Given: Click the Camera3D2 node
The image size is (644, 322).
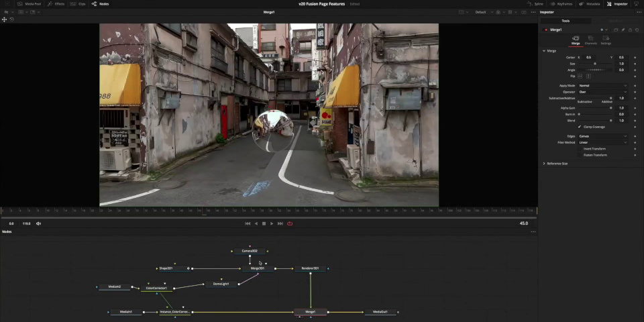Looking at the screenshot, I should (x=250, y=251).
